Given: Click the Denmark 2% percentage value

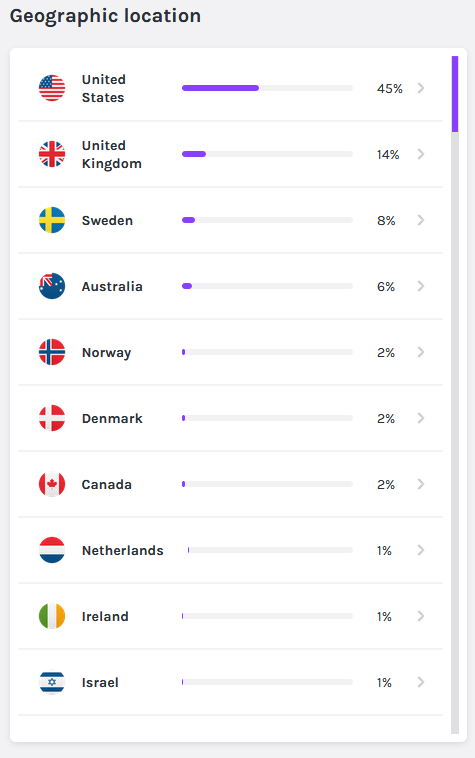Looking at the screenshot, I should [x=386, y=419].
